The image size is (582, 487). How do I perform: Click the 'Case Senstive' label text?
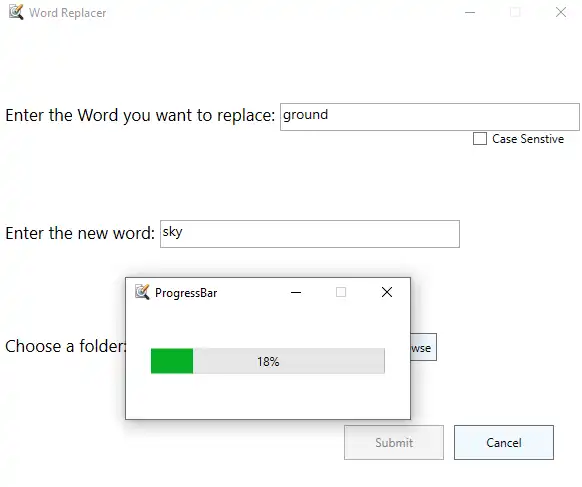coord(528,139)
